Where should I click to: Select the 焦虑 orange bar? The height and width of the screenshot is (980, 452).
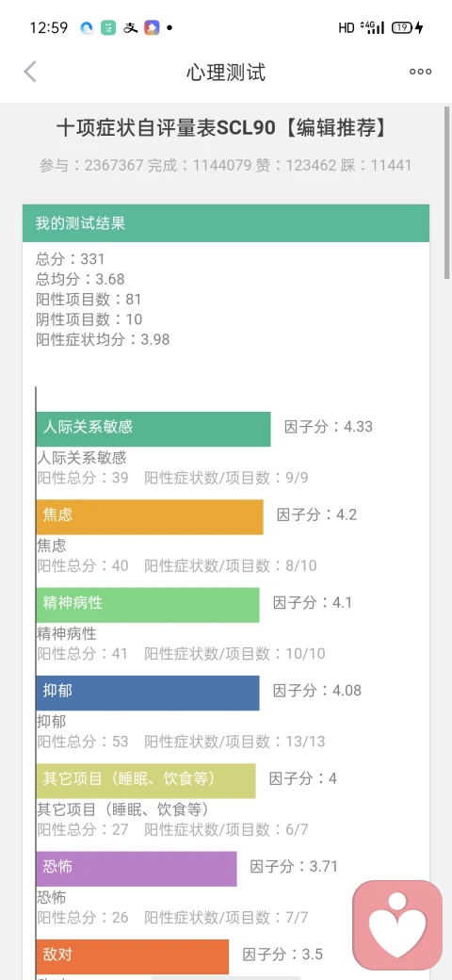pos(150,517)
